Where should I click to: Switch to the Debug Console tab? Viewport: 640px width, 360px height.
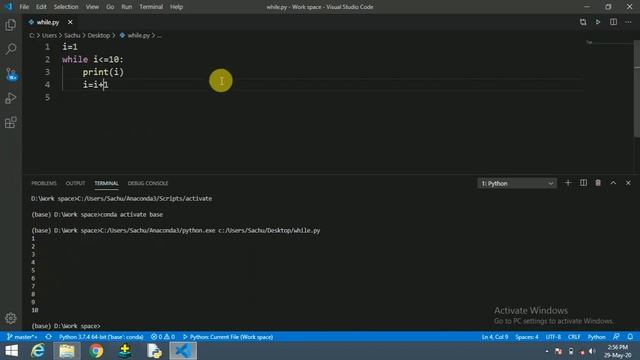pos(148,183)
